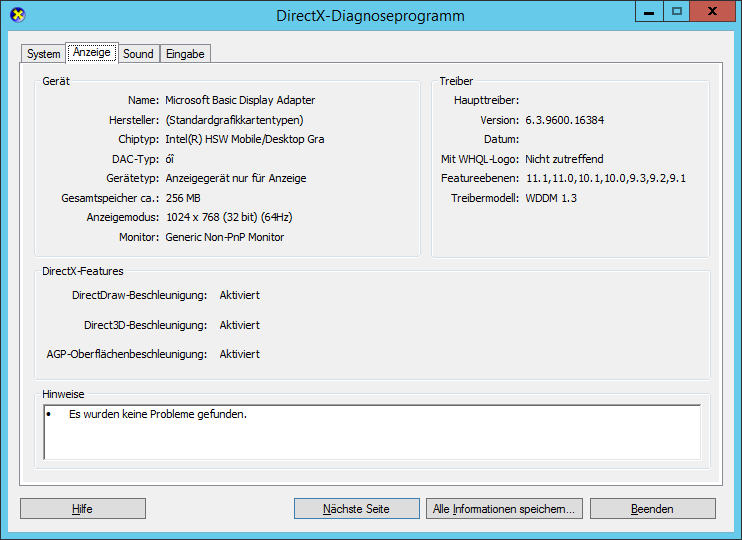Viewport: 742px width, 540px height.
Task: Click driver model 'WDDM 1.3'
Action: coord(551,198)
